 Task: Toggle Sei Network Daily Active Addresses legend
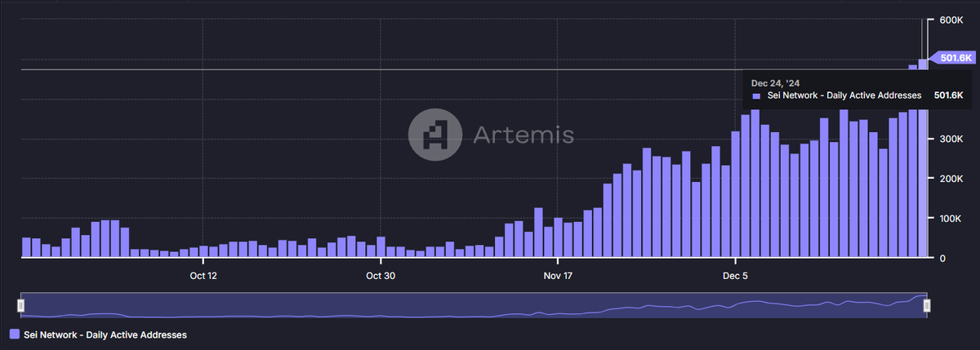click(98, 334)
